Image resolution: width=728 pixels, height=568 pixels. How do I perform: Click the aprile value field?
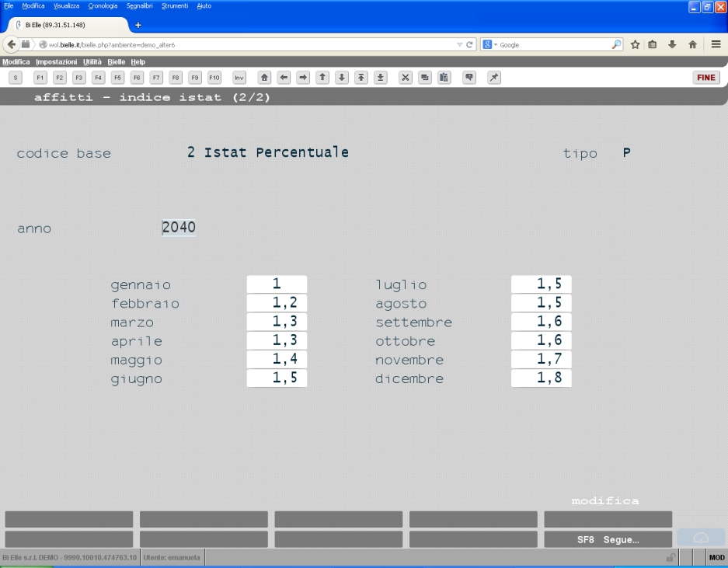(277, 340)
